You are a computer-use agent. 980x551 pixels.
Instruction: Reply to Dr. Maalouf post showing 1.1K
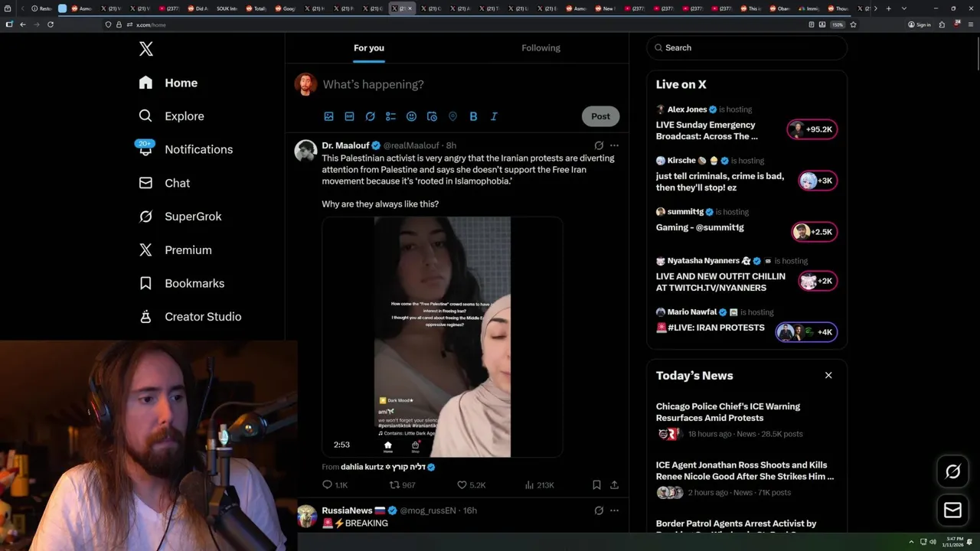[x=335, y=485]
